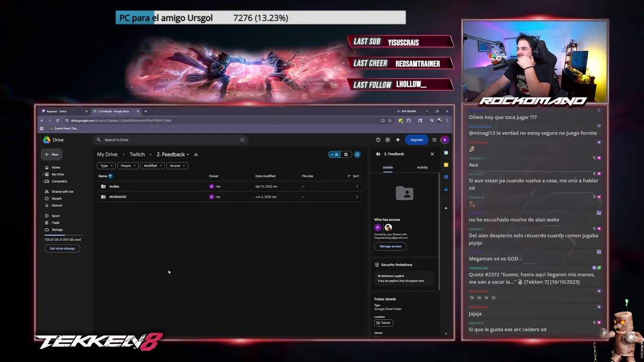Viewport: 644px width, 362px height.
Task: Open Chrome three-dot menu
Action: coord(447,121)
